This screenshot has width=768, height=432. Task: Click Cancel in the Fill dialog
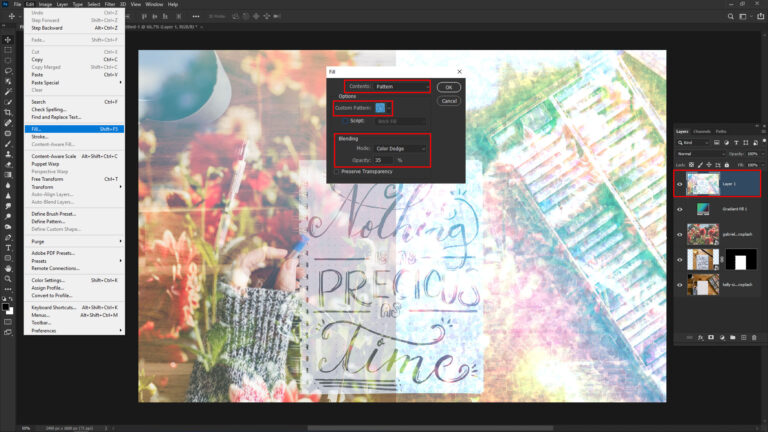click(x=449, y=101)
